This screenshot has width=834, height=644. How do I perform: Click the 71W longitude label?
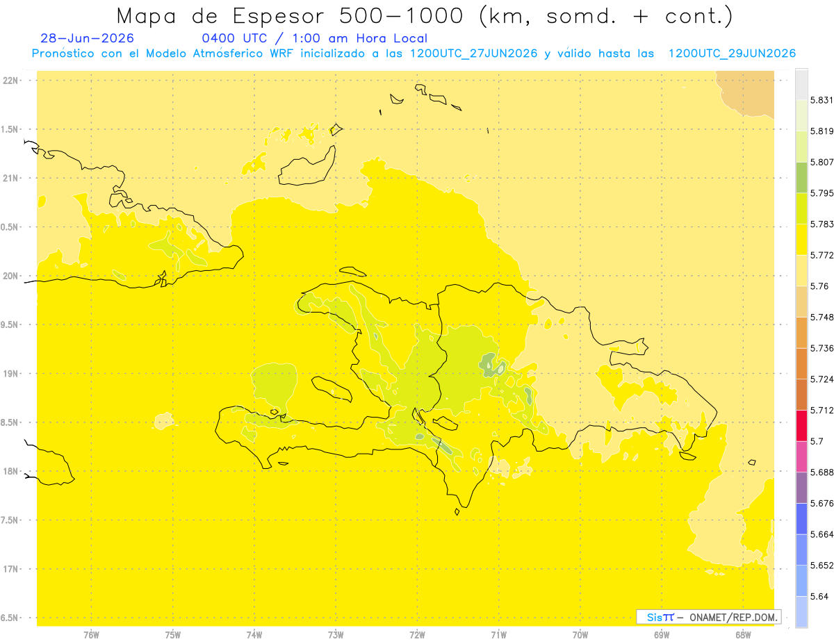[x=498, y=635]
